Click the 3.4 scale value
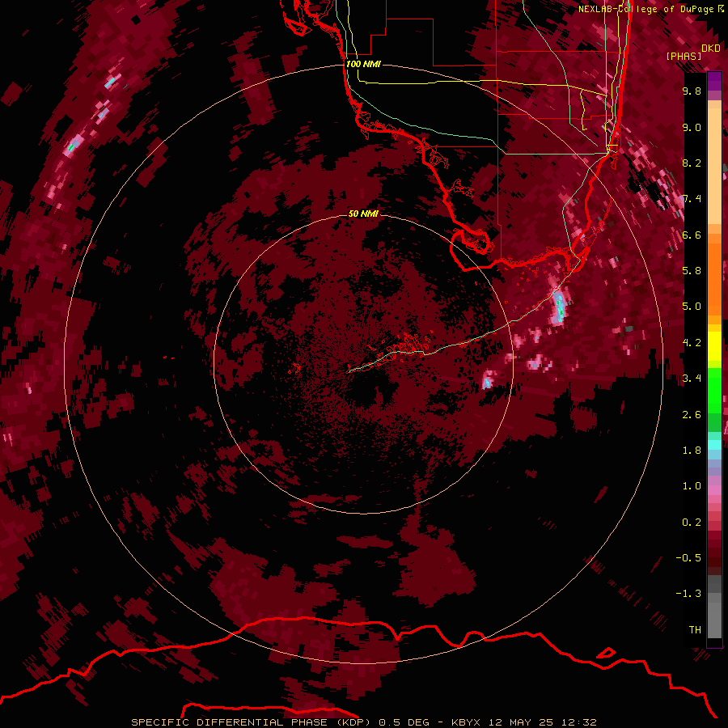The image size is (728, 728). coord(692,379)
